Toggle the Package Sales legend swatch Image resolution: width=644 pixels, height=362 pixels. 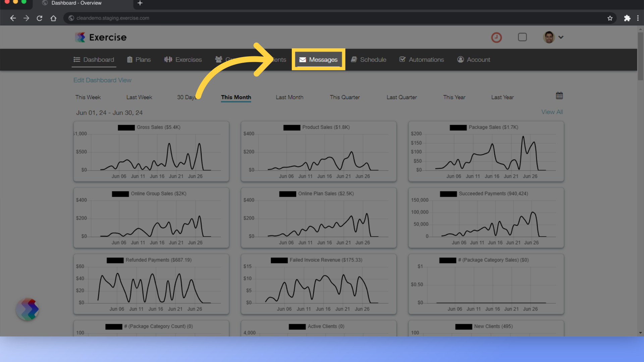[x=458, y=127]
